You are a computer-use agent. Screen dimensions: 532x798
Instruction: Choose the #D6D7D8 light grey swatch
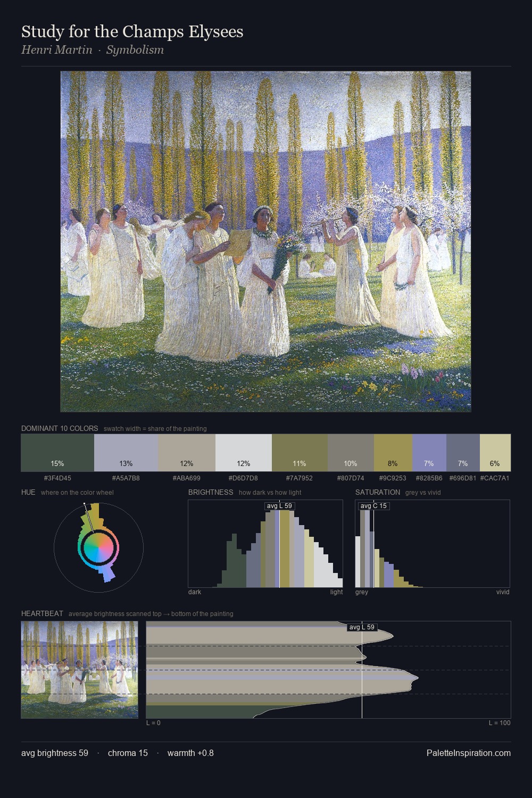pyautogui.click(x=244, y=453)
